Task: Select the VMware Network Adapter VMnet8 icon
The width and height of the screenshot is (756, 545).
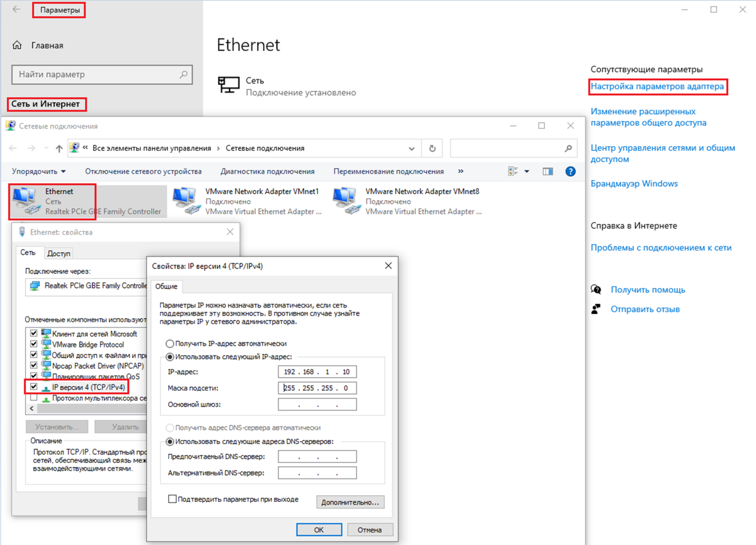Action: tap(347, 201)
